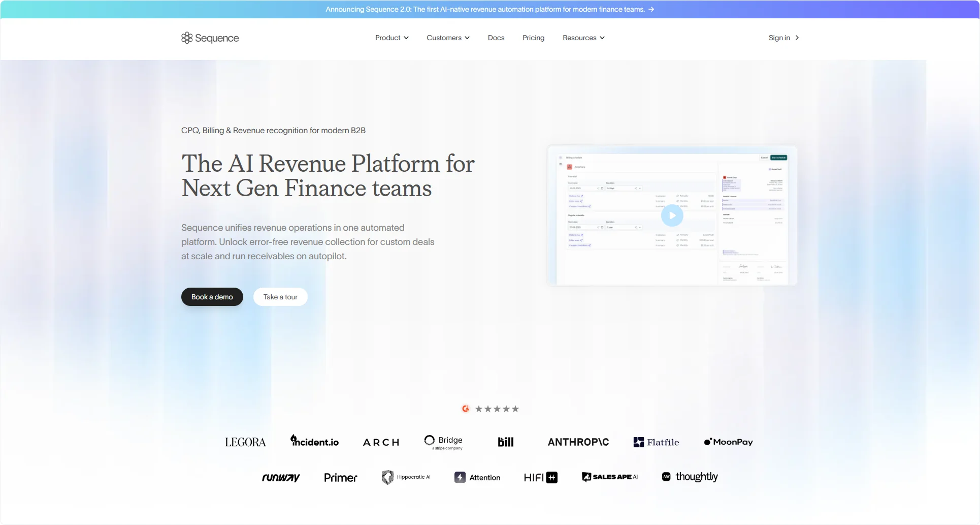Select the incident.io logo
Screen dimensions: 980x525
pos(314,441)
